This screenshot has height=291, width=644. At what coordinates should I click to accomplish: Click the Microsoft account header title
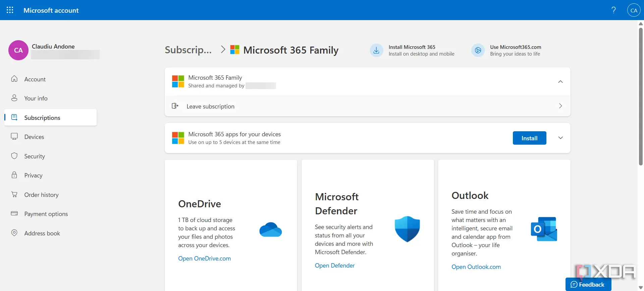point(51,10)
